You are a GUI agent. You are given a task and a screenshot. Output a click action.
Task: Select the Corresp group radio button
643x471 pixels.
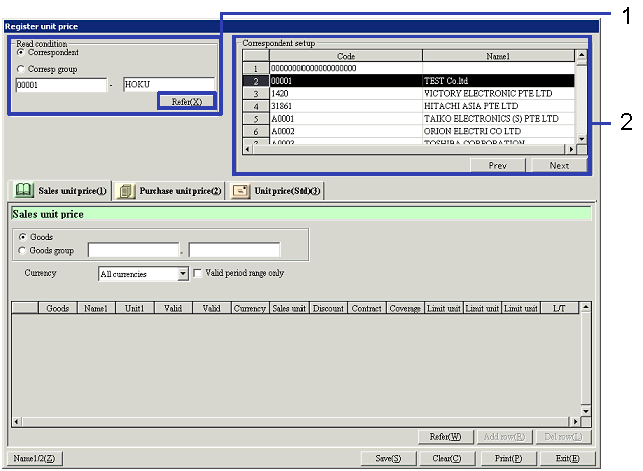pyautogui.click(x=21, y=69)
